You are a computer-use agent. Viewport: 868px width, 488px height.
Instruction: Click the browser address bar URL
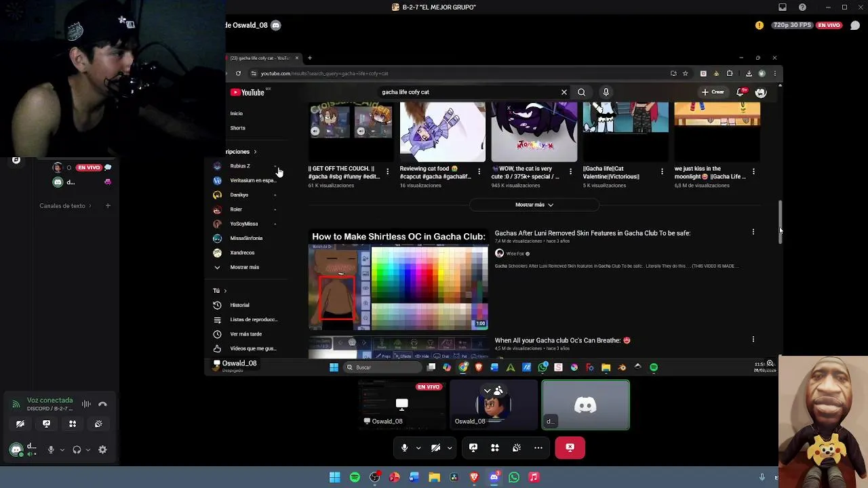click(324, 73)
